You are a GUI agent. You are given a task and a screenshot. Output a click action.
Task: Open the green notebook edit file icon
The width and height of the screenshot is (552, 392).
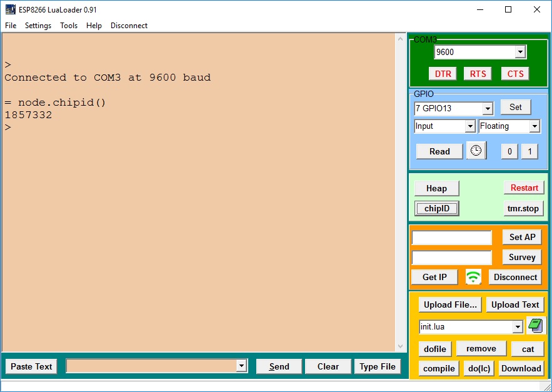[x=536, y=326]
